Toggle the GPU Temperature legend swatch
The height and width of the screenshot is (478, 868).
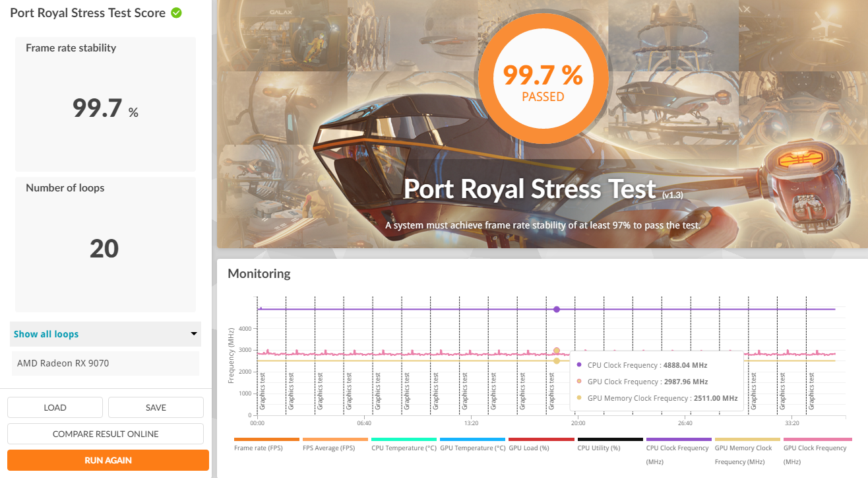click(x=472, y=439)
